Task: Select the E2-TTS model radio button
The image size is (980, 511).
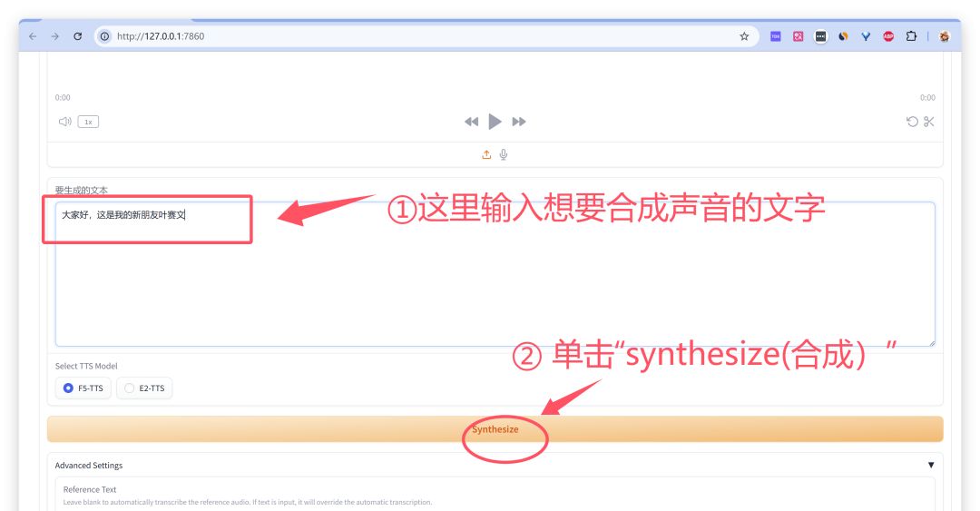Action: (x=144, y=388)
